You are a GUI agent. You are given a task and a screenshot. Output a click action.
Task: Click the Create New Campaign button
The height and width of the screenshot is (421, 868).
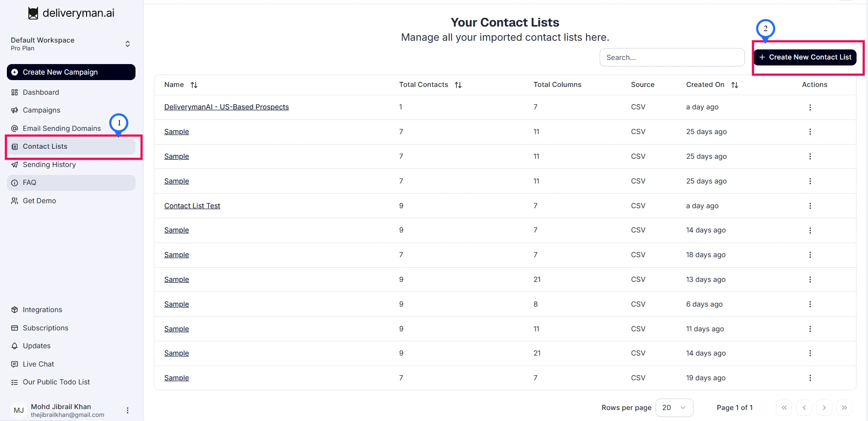71,72
